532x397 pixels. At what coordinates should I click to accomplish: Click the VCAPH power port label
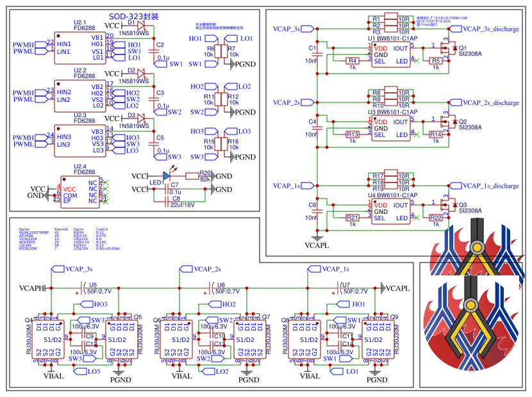click(x=33, y=288)
